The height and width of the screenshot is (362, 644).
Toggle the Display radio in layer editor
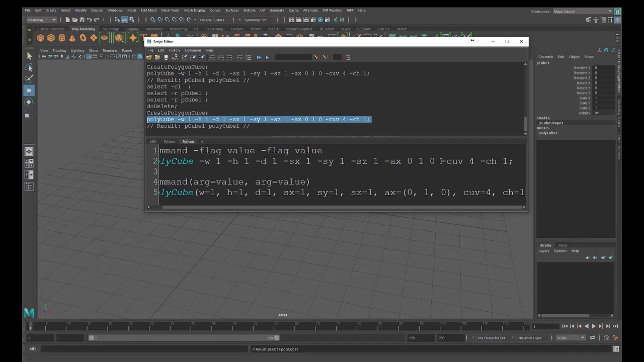pyautogui.click(x=545, y=245)
